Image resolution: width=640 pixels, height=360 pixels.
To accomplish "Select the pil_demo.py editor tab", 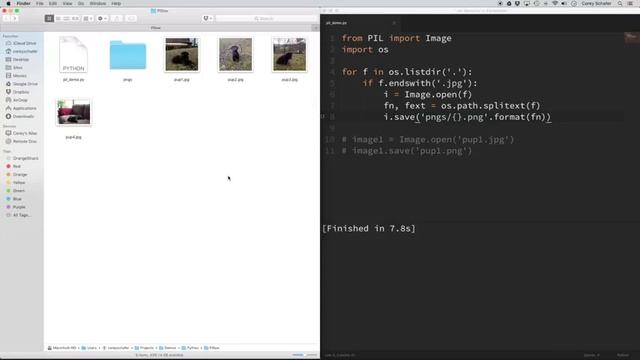I will [x=359, y=23].
